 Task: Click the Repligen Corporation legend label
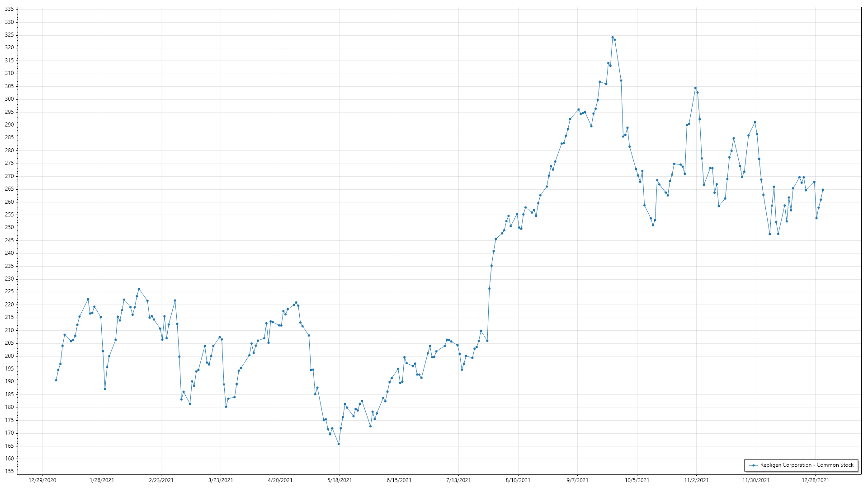(x=807, y=465)
